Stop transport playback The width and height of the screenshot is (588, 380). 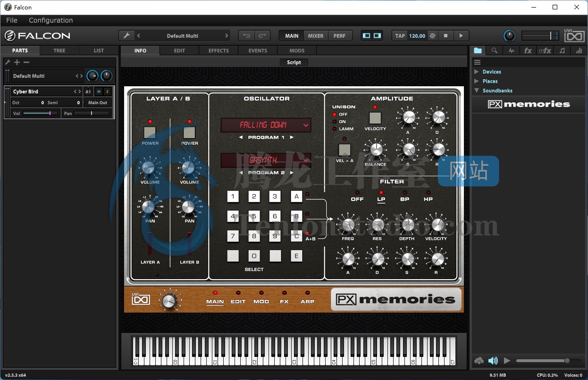click(446, 36)
